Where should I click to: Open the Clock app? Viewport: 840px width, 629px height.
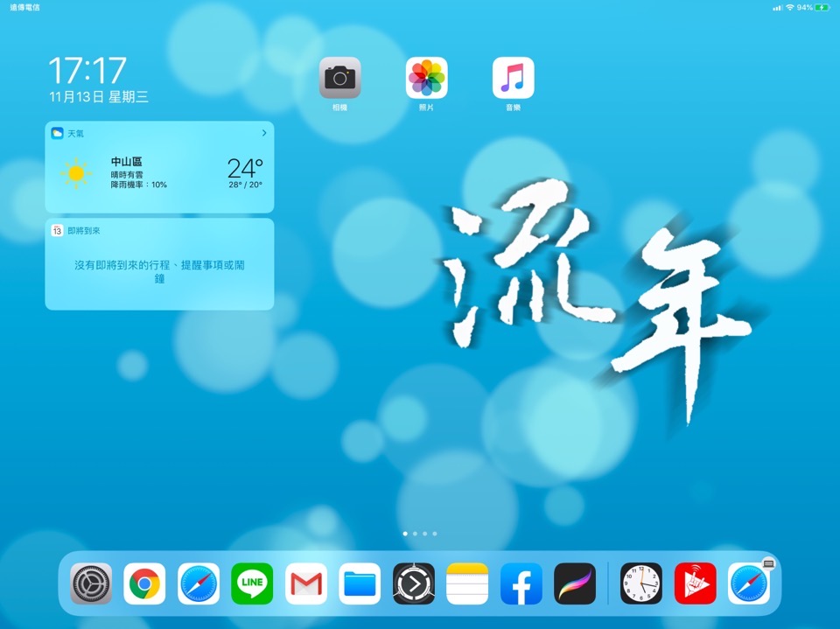click(x=641, y=584)
